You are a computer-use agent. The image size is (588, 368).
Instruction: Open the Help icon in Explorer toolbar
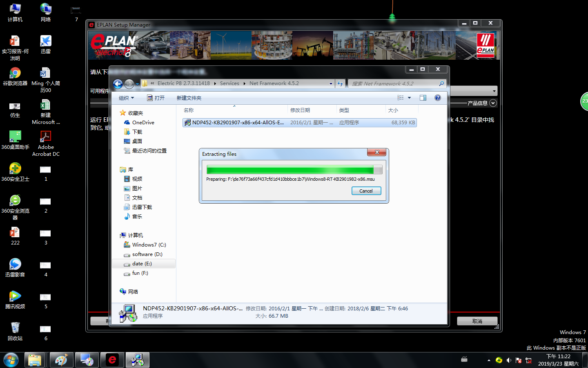438,98
